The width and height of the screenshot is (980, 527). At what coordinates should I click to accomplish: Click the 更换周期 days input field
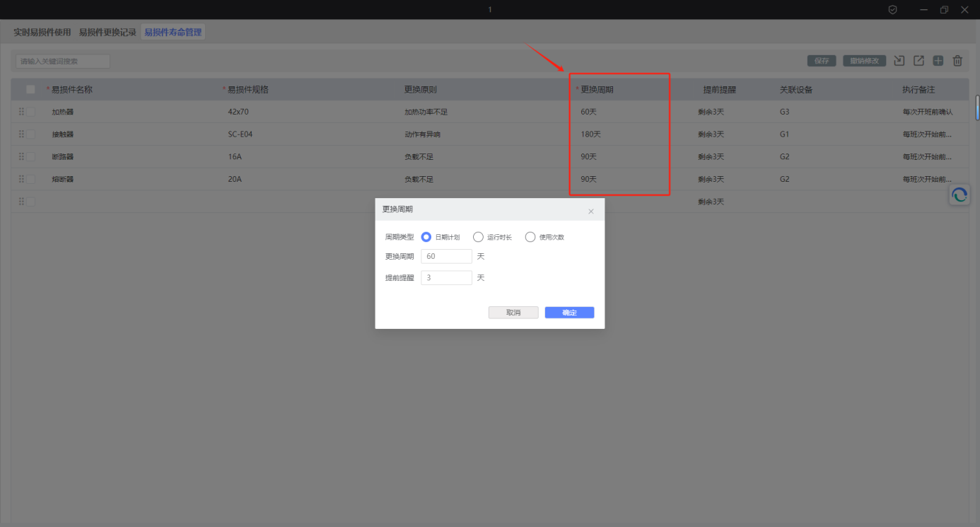pyautogui.click(x=446, y=257)
